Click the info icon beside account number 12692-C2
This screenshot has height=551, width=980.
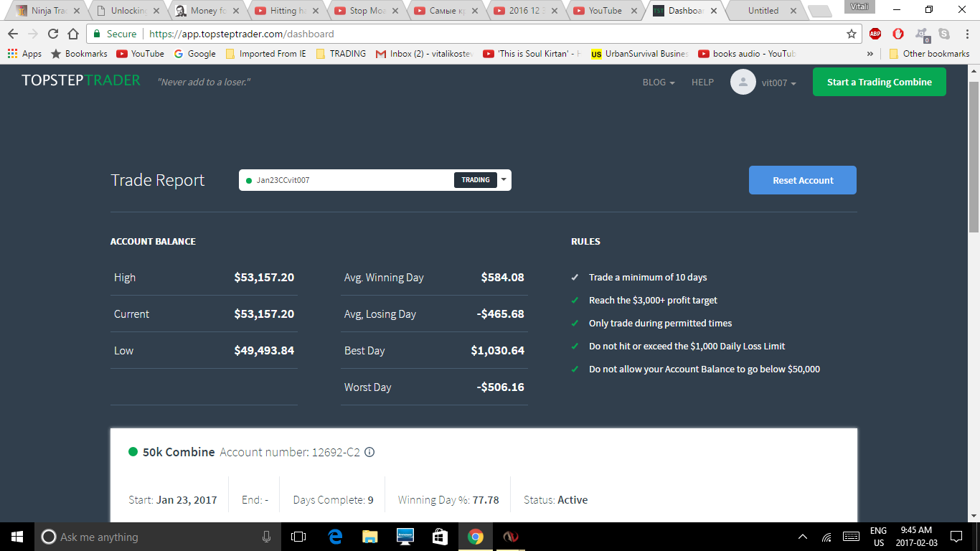click(x=370, y=452)
